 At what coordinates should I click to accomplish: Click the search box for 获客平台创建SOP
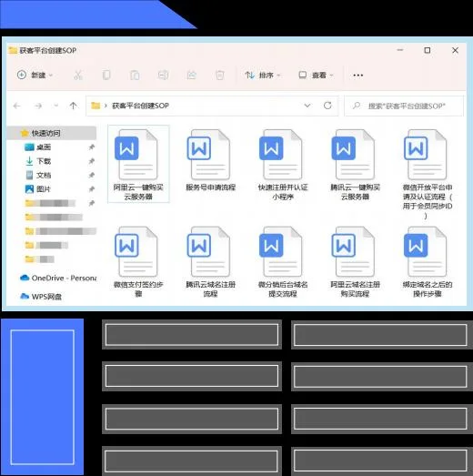pyautogui.click(x=404, y=106)
